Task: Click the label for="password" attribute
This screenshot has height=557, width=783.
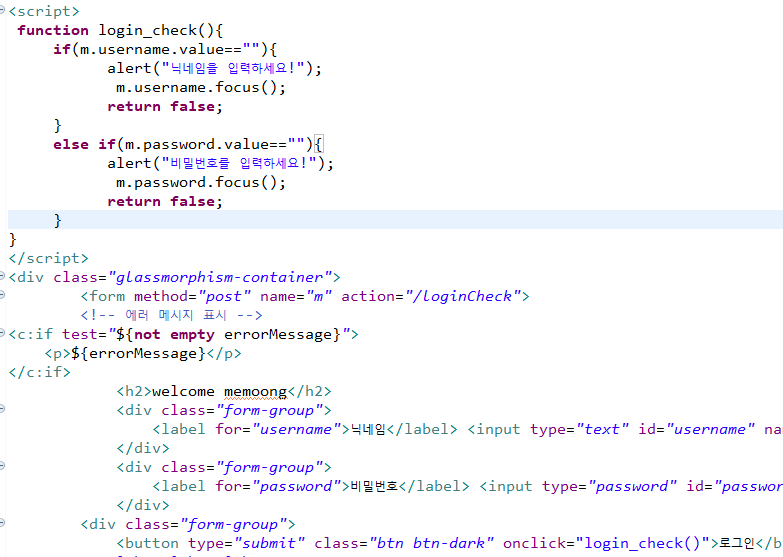Action: (x=278, y=486)
